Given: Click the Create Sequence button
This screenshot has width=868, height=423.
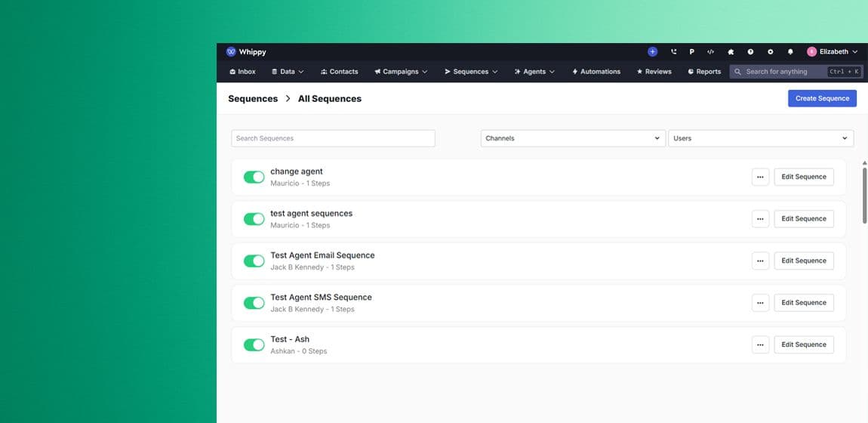Looking at the screenshot, I should [822, 98].
